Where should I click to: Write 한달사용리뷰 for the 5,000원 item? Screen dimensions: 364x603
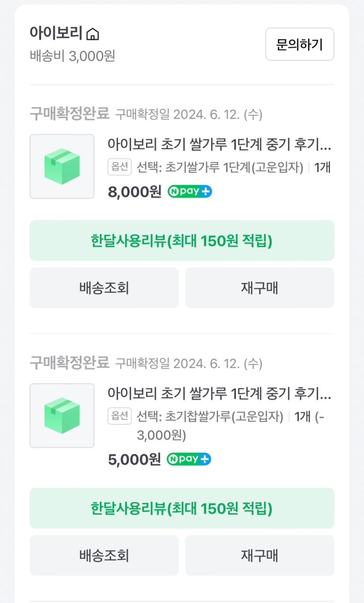click(182, 508)
